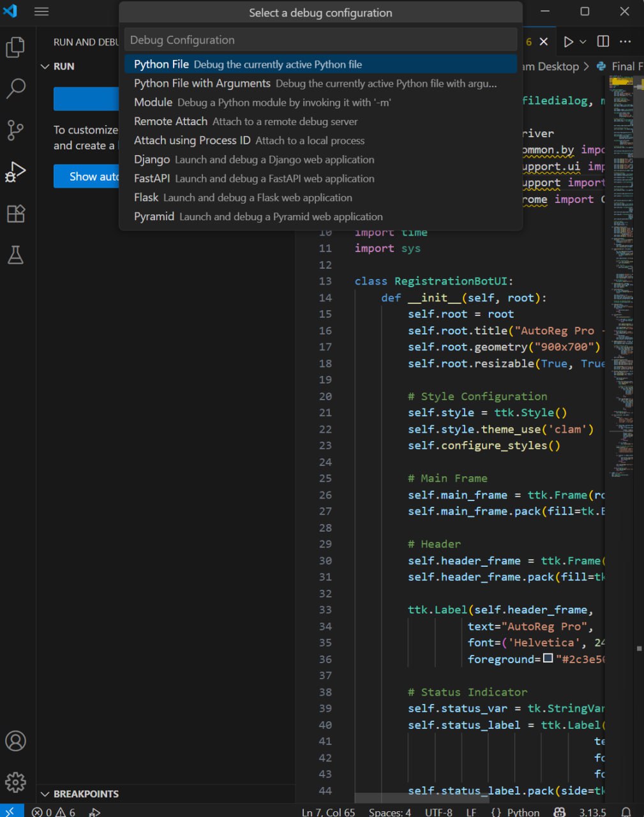The width and height of the screenshot is (644, 817).
Task: Change indentation via Spaces: 4
Action: tap(389, 812)
